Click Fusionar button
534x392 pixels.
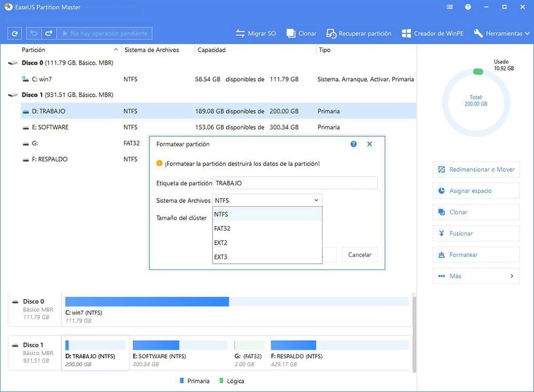tap(476, 233)
